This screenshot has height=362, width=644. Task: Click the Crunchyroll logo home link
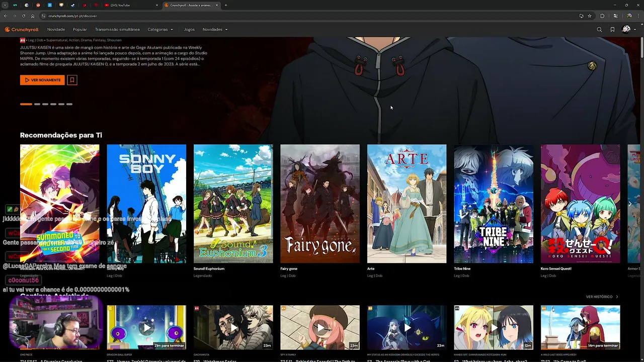(22, 30)
